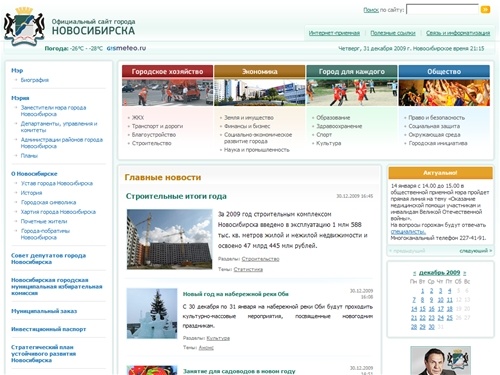Click the Novosibirsk coat of arms logo
500x375 pixels.
pos(24,27)
